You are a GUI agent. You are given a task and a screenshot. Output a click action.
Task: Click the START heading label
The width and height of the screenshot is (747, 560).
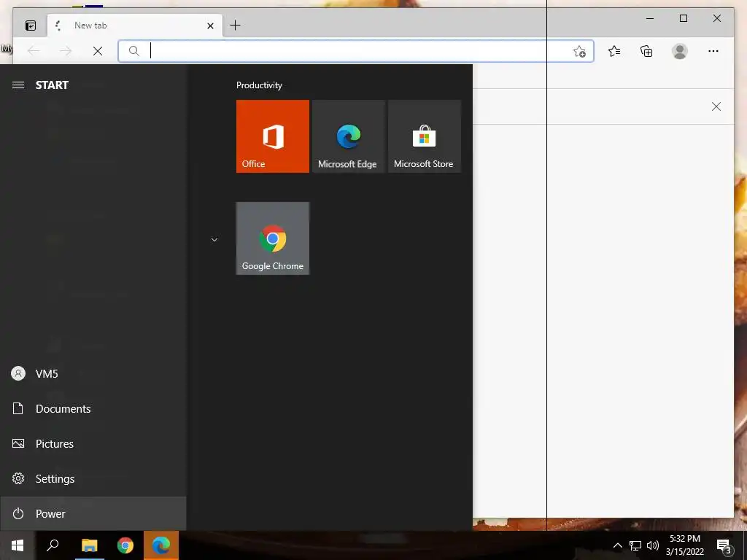(x=52, y=85)
